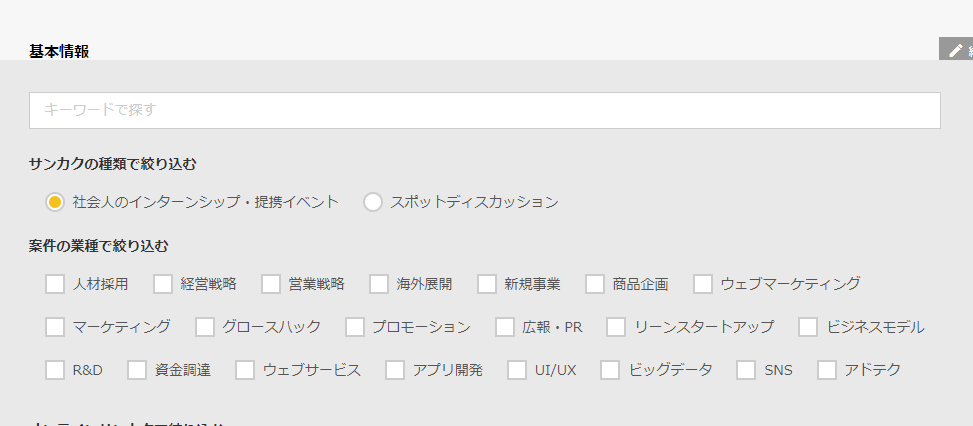
Task: Click the サンカクの種類で絞り込む label
Action: click(x=113, y=164)
